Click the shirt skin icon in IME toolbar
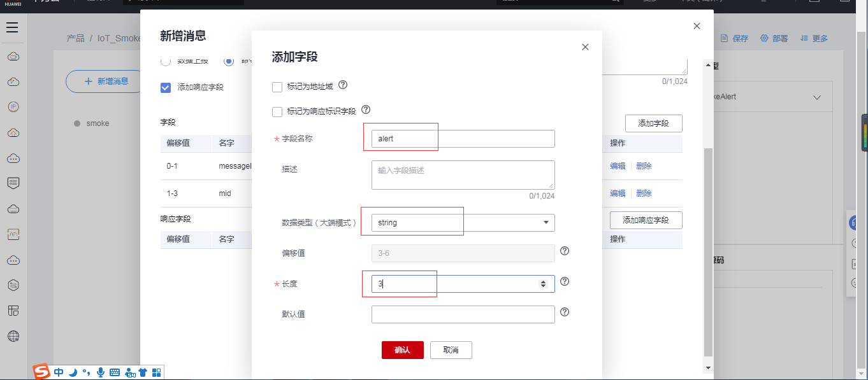The width and height of the screenshot is (868, 380). (143, 372)
